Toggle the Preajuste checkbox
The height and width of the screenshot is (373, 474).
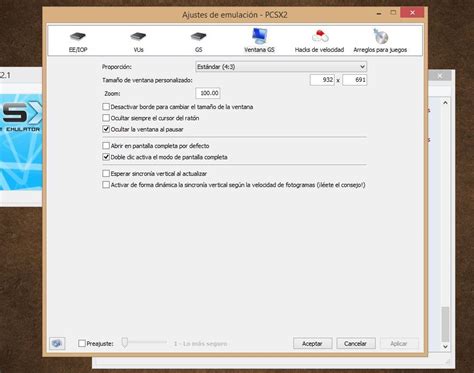pos(82,343)
